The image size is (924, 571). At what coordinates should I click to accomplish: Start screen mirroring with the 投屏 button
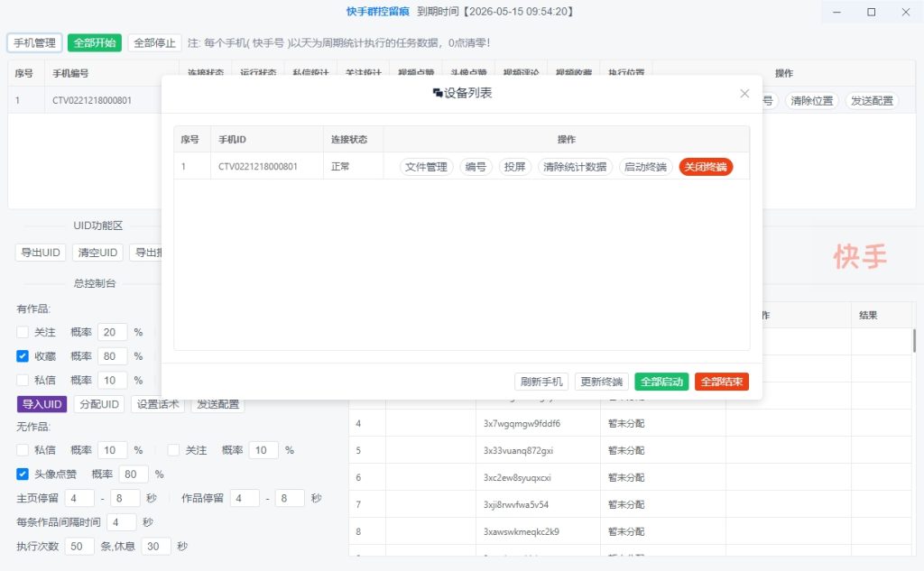(514, 167)
